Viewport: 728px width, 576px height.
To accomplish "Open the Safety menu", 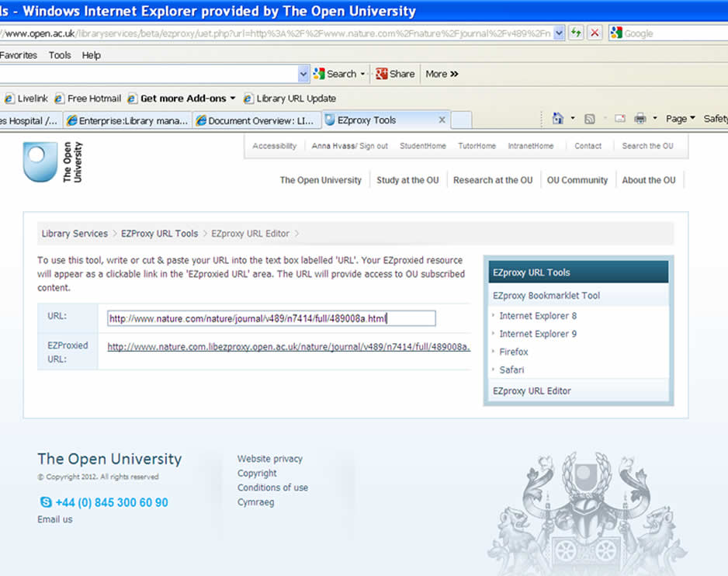I will pyautogui.click(x=716, y=119).
